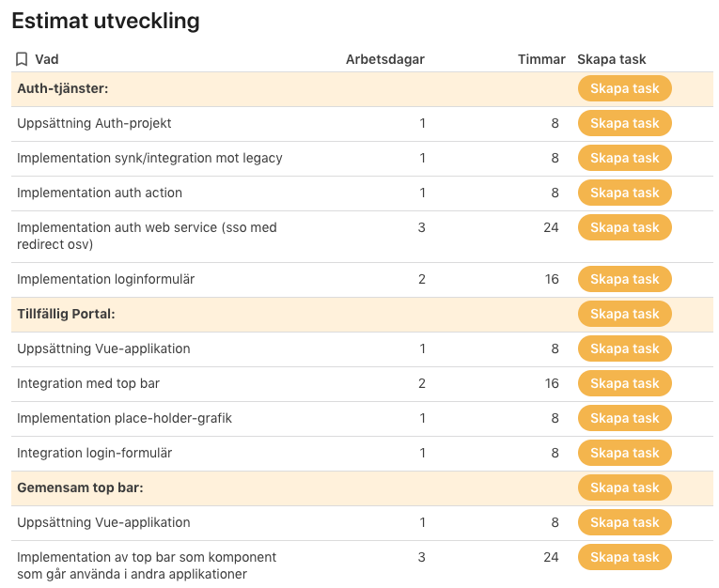This screenshot has width=719, height=588.
Task: Create task for Gemensam top bar section
Action: click(624, 487)
